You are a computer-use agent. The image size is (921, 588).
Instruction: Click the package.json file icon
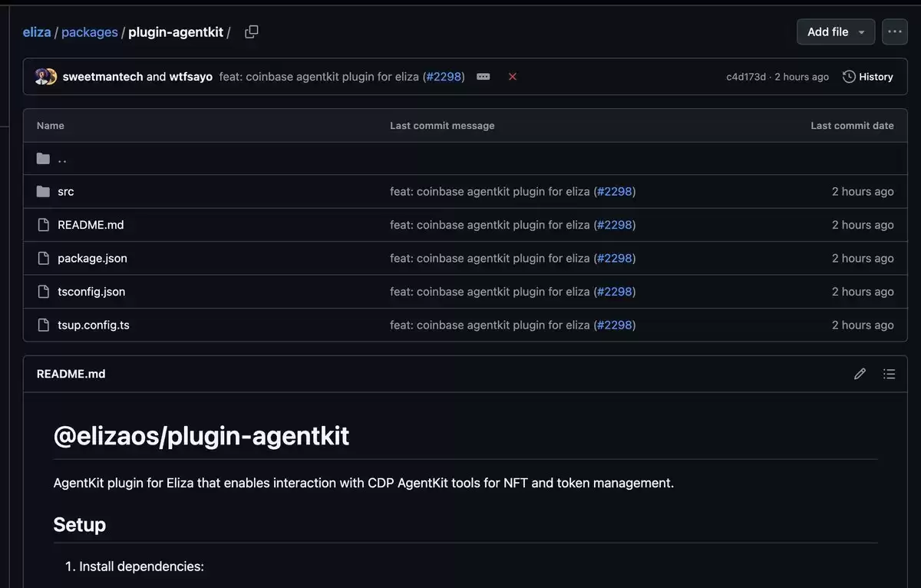pyautogui.click(x=43, y=258)
